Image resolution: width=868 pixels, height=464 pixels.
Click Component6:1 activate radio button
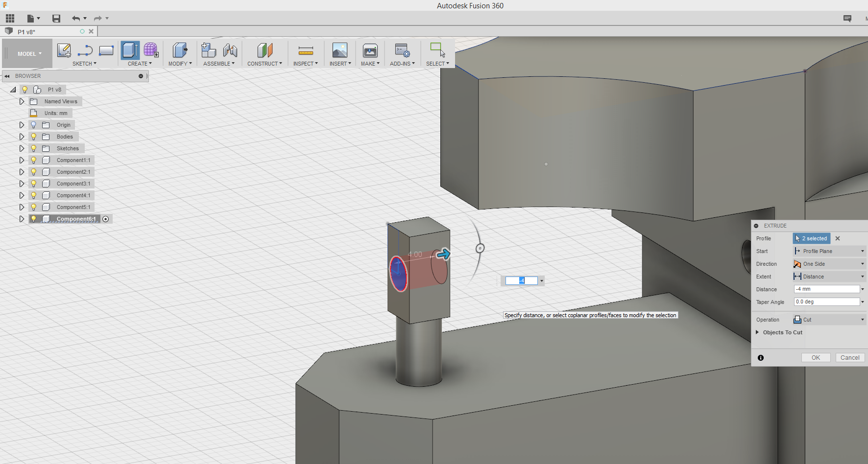(x=106, y=219)
